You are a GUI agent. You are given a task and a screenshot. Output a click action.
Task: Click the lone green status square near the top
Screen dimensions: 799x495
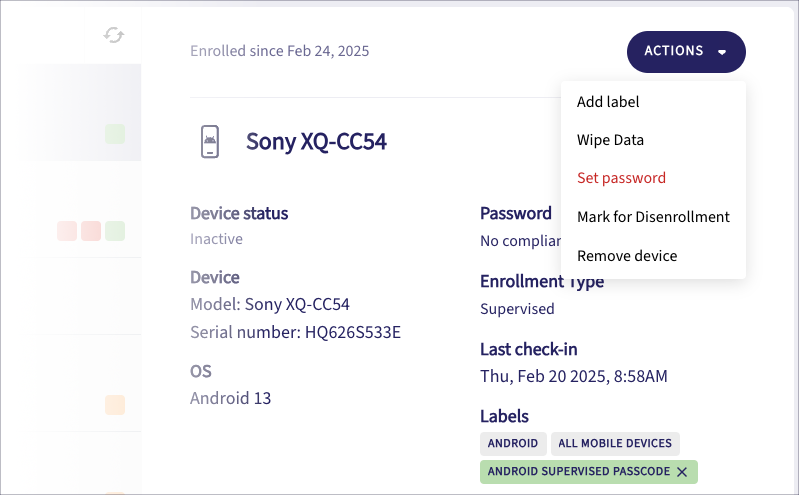point(115,134)
